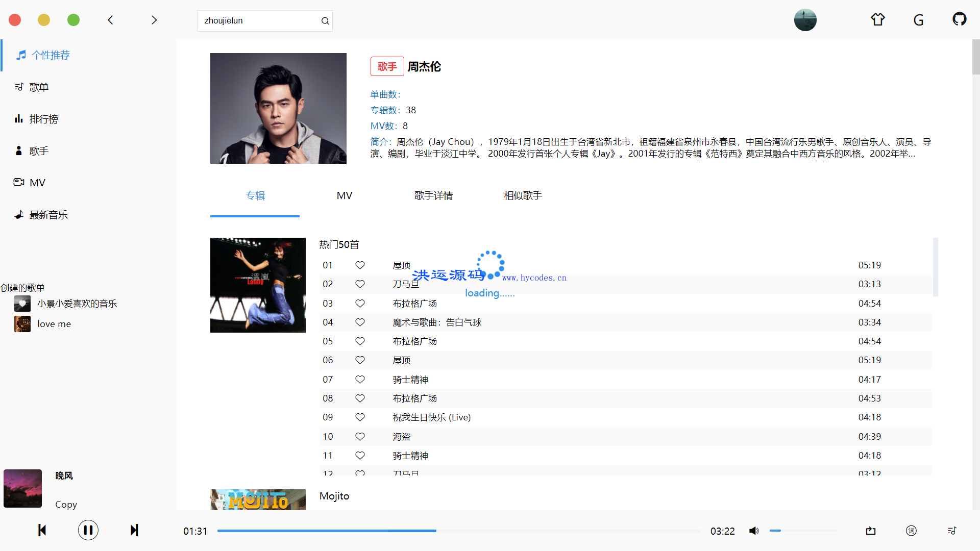Play song 海盗 in row 10
Screen dimensions: 980x551
point(402,437)
